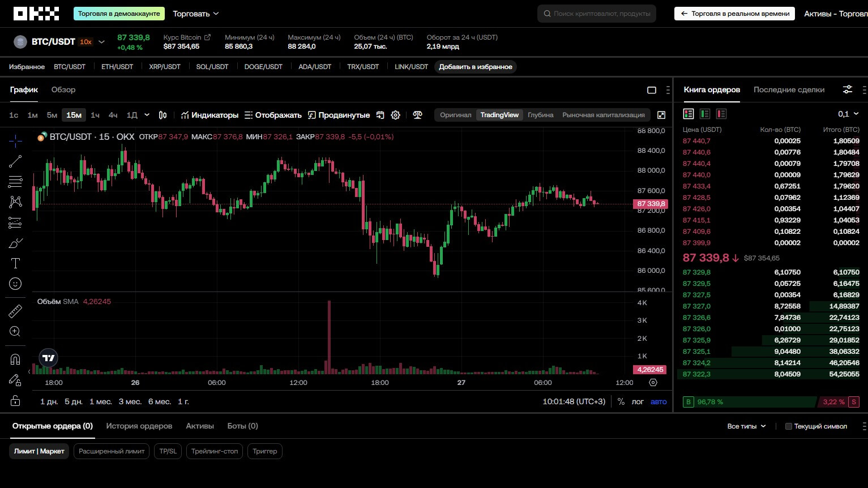The image size is (868, 488).
Task: Expand the Все типы filter dropdown
Action: [x=746, y=426]
